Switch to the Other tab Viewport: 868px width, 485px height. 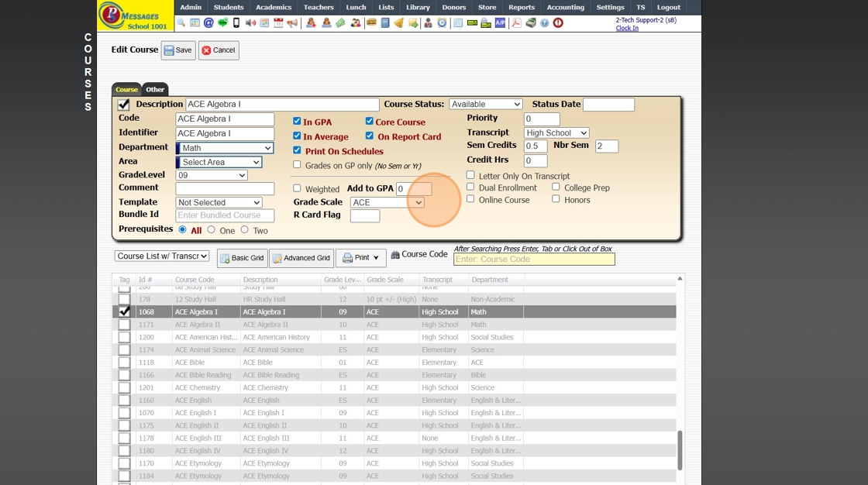[155, 89]
